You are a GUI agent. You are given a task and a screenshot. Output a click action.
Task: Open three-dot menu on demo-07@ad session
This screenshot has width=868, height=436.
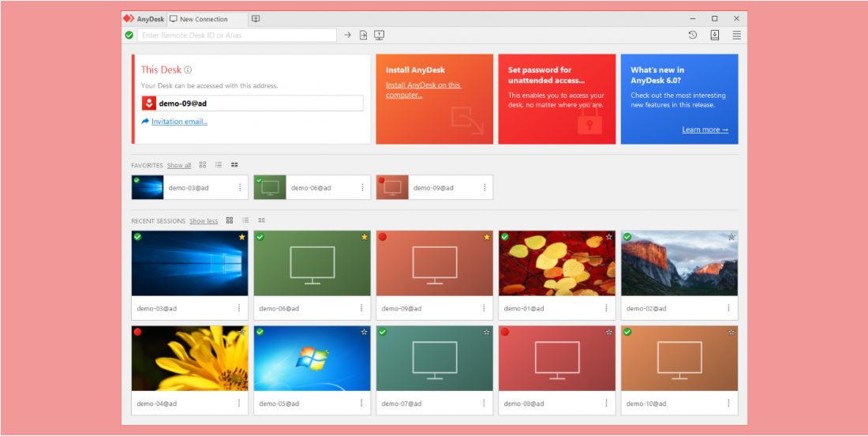(484, 404)
